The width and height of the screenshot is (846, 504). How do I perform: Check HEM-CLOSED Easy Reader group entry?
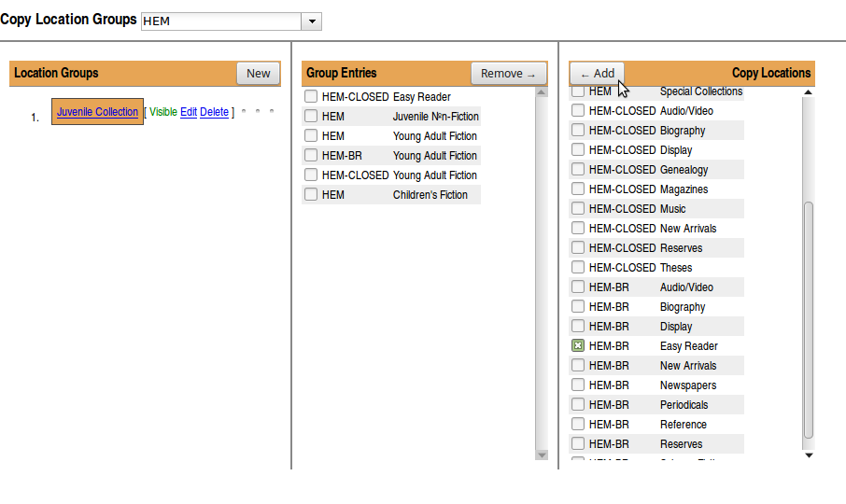point(311,96)
